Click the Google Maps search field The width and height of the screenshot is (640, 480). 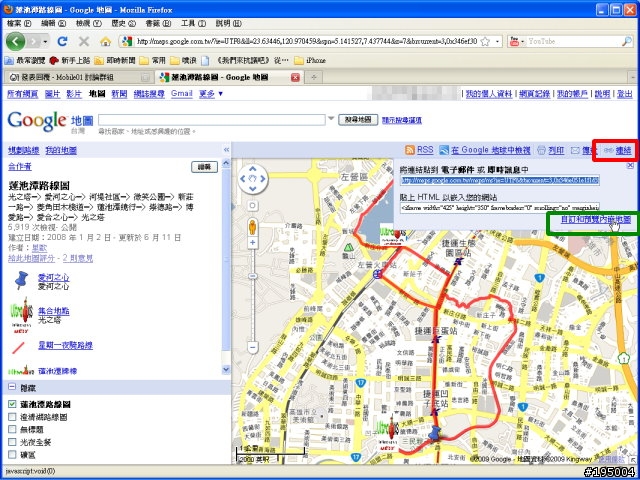coord(211,120)
